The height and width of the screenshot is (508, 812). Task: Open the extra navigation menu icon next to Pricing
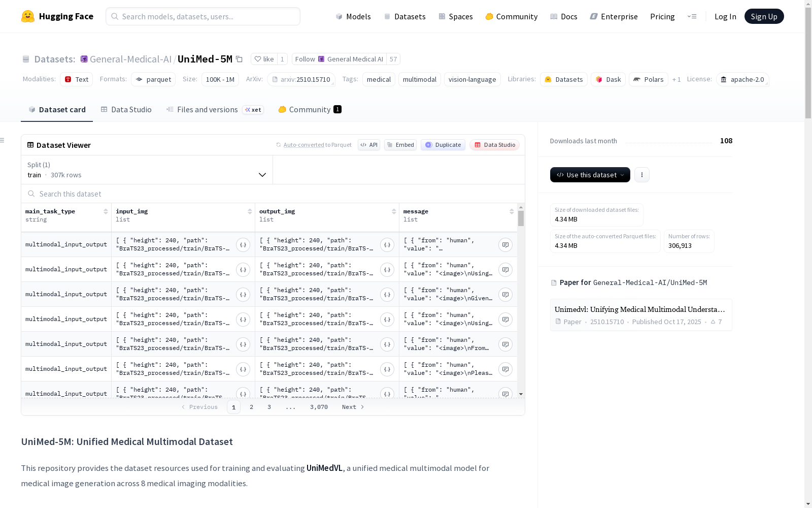[692, 16]
